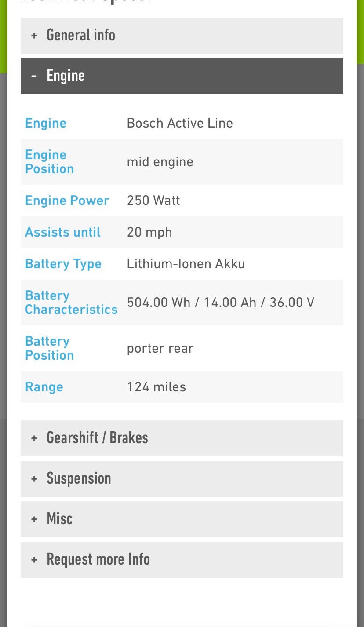Click the Assists until label
Viewport: 364px width, 627px height.
(x=62, y=232)
